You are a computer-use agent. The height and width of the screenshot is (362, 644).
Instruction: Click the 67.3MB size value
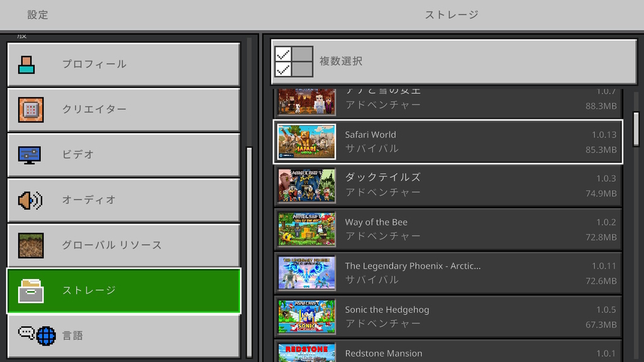(601, 325)
